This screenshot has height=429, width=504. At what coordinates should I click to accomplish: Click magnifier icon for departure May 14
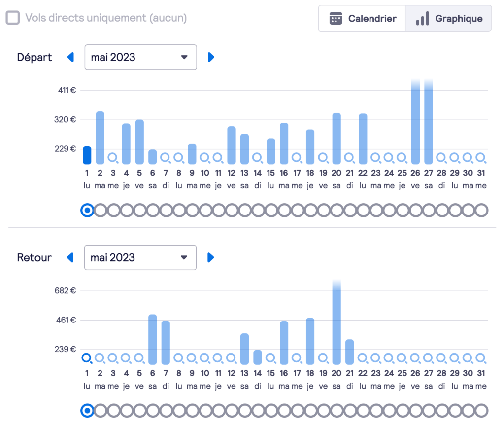(258, 158)
